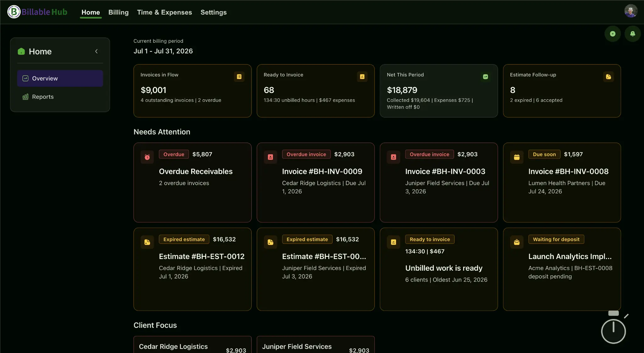Open Invoice #BH-INV-0008
Image resolution: width=644 pixels, height=353 pixels.
(x=568, y=171)
